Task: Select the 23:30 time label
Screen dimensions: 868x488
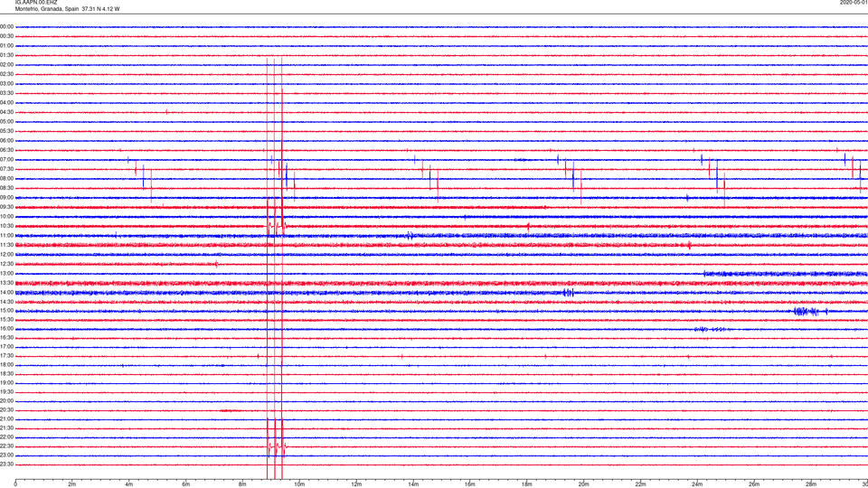Action: (x=6, y=465)
